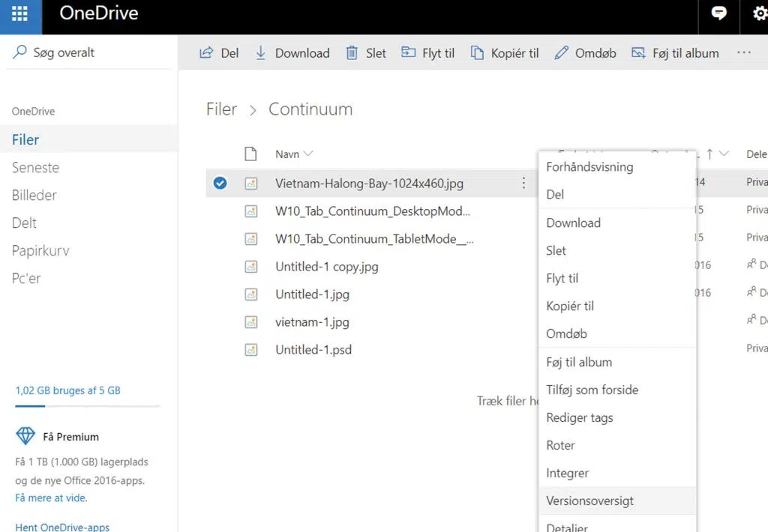Choose Omdøb in the context menu
This screenshot has height=532, width=768.
pos(617,333)
